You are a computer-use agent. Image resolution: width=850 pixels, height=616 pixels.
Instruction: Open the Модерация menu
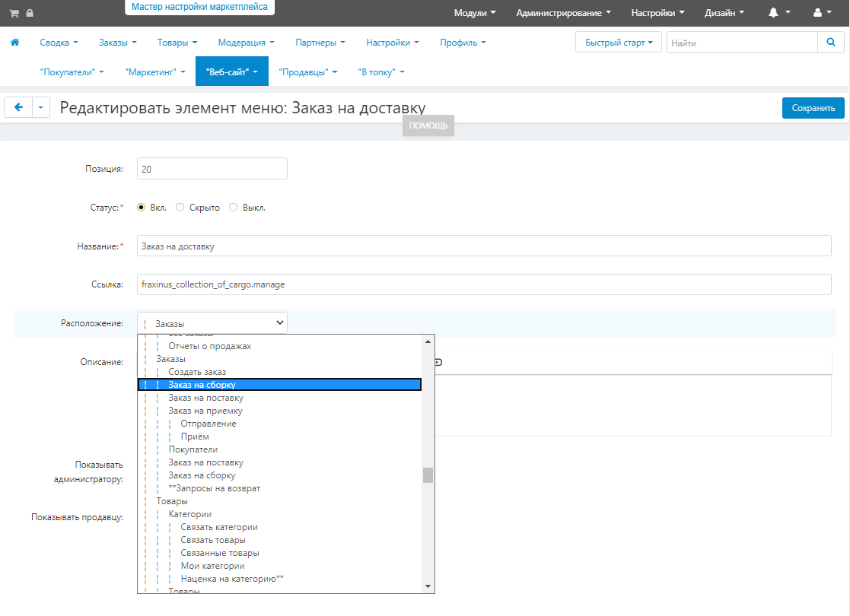[246, 43]
